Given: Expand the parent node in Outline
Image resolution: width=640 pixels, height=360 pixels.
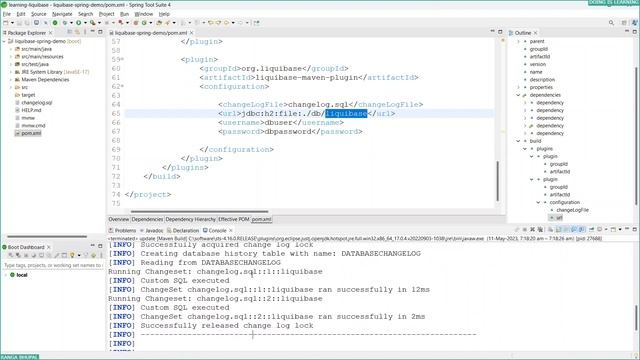Looking at the screenshot, I should click(x=518, y=41).
